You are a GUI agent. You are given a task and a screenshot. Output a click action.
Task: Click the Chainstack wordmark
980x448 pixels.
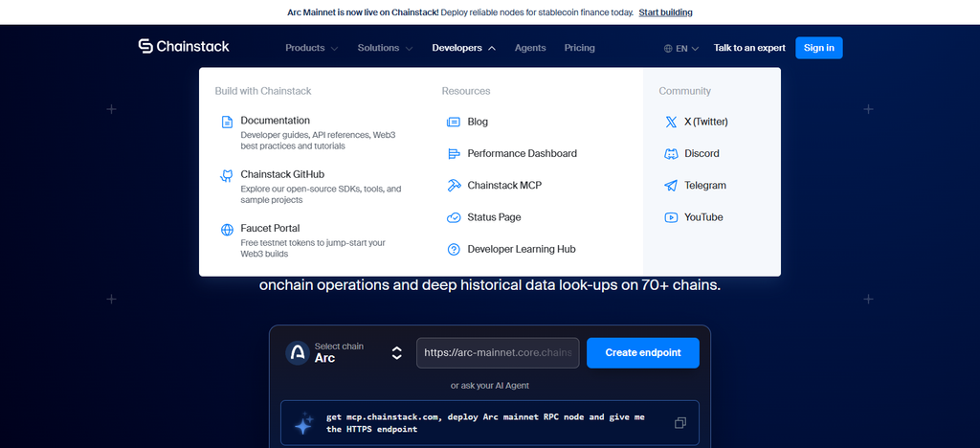(x=193, y=46)
